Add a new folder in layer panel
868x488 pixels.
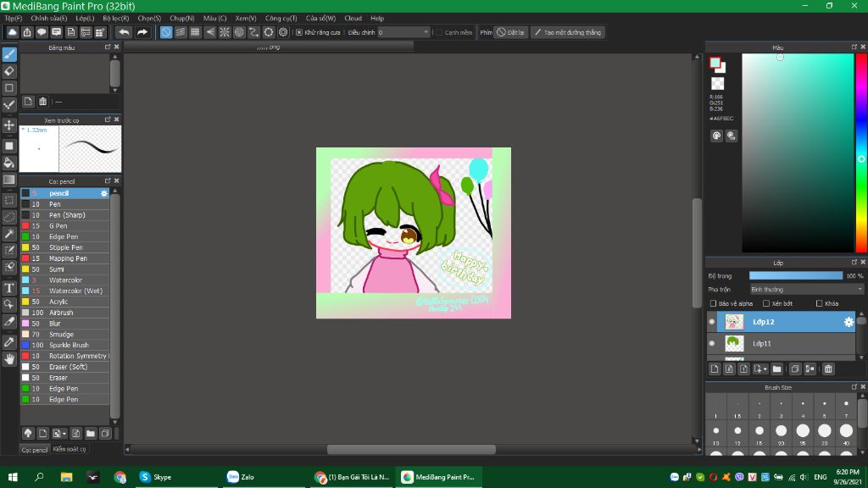pos(776,369)
